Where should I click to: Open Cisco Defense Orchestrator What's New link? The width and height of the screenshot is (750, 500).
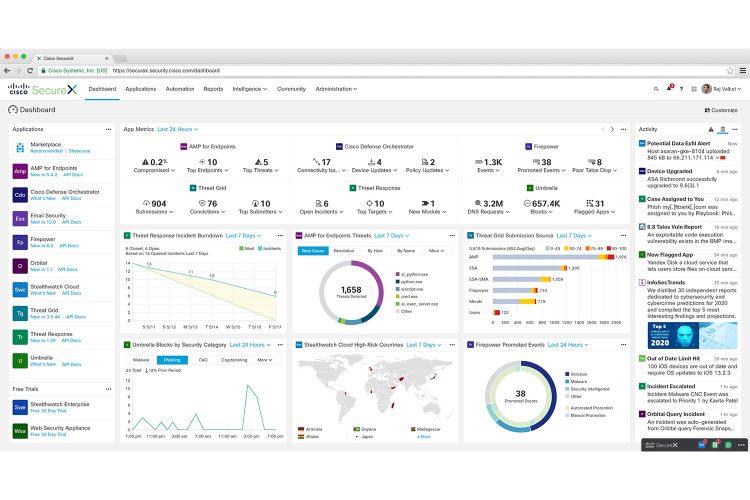click(43, 198)
